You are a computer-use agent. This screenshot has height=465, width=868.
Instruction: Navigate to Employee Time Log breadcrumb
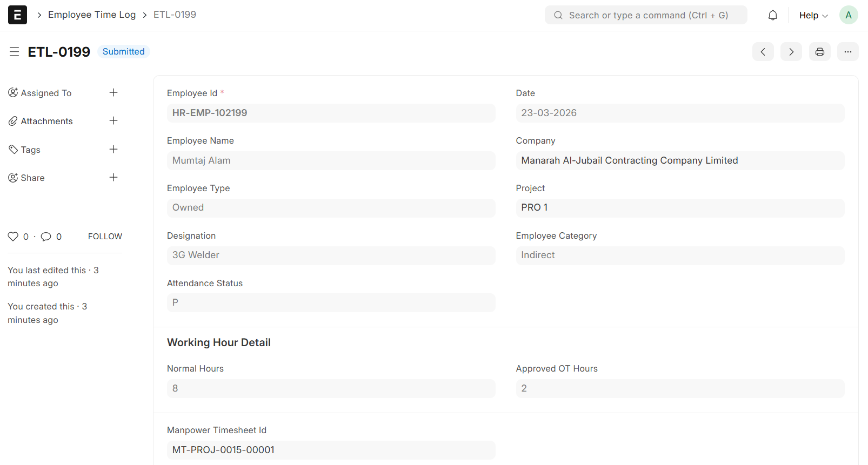point(92,15)
